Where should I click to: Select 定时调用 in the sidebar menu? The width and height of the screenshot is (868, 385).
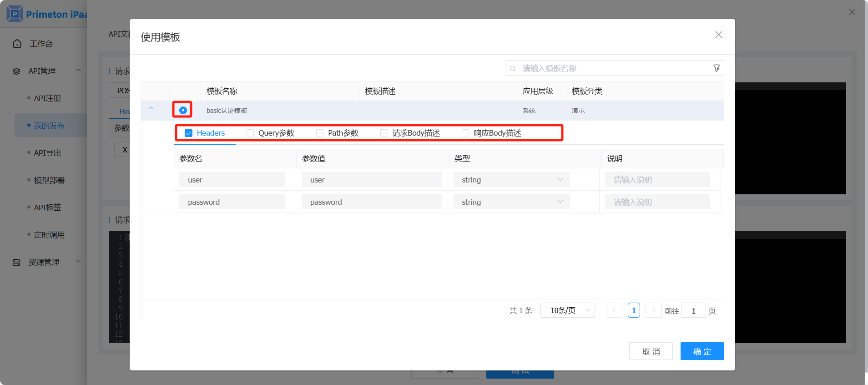pos(49,235)
